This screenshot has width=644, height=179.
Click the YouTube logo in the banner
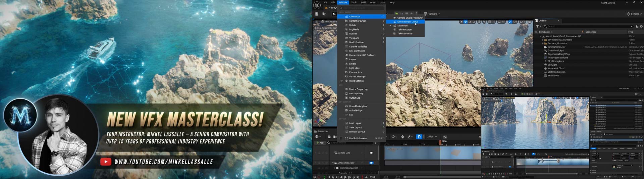(x=106, y=162)
